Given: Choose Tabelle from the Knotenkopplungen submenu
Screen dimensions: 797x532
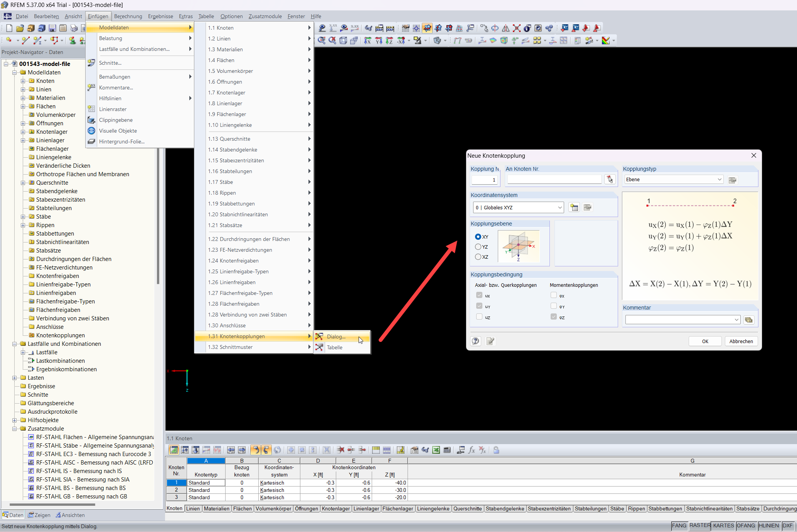Looking at the screenshot, I should pos(334,347).
